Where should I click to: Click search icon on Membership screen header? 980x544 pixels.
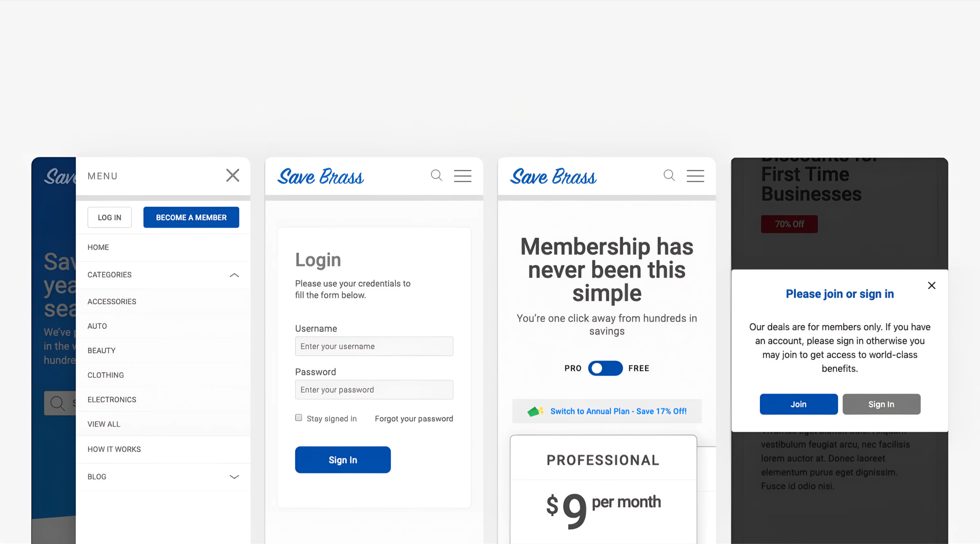click(x=669, y=175)
